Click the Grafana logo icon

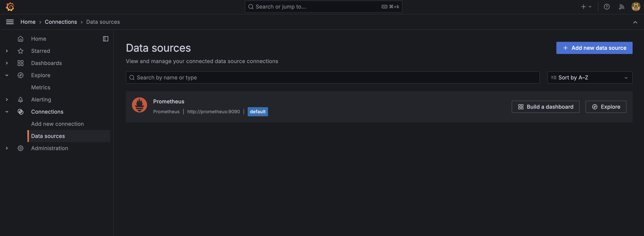(10, 7)
